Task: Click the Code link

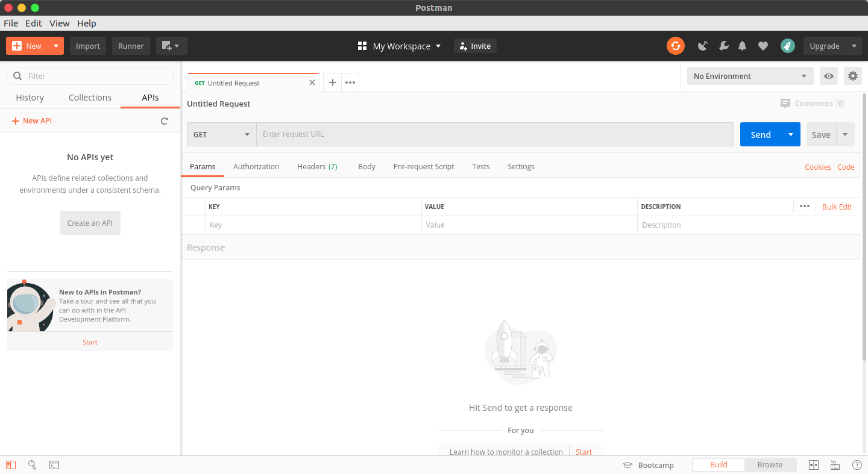Action: pos(846,167)
